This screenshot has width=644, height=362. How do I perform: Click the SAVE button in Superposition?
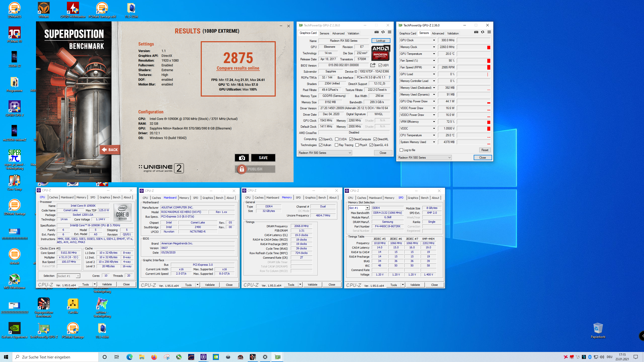pos(263,158)
